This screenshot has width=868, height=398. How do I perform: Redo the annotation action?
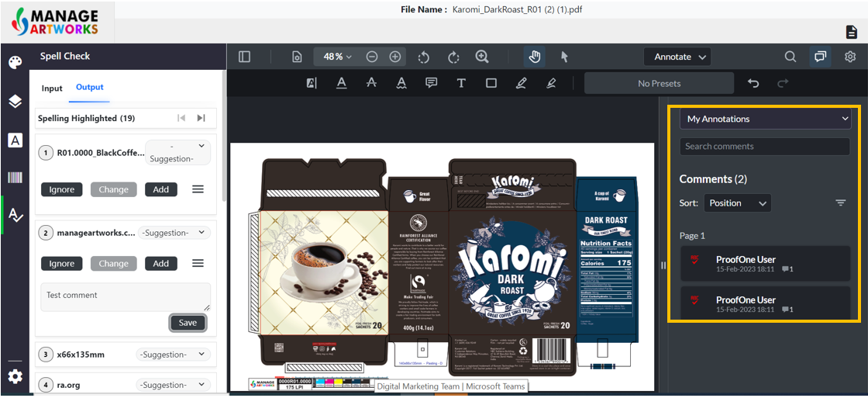tap(783, 83)
